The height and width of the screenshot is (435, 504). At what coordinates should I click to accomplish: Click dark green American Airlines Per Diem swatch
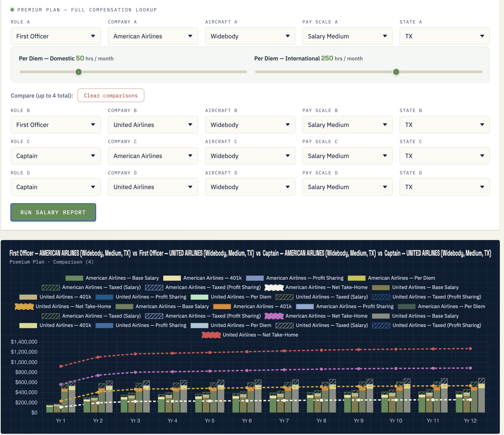point(407,307)
